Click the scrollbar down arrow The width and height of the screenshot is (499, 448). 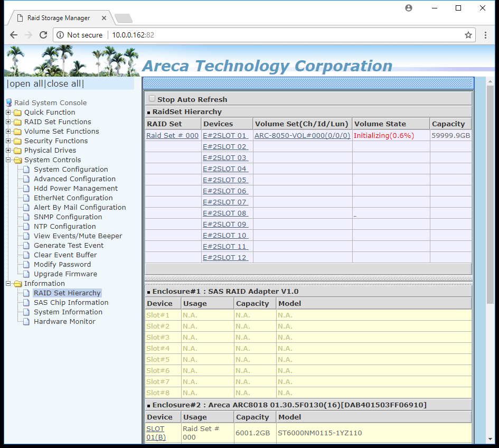point(490,440)
